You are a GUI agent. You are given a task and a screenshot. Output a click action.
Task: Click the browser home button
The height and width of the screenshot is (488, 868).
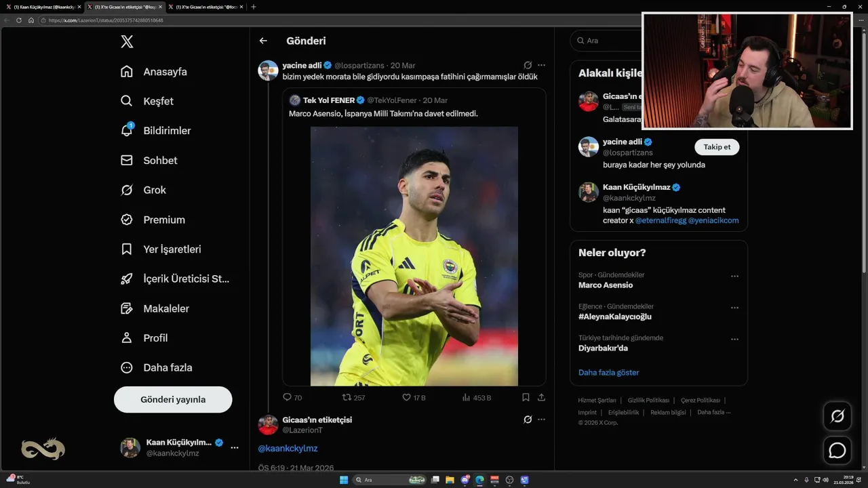click(x=31, y=20)
